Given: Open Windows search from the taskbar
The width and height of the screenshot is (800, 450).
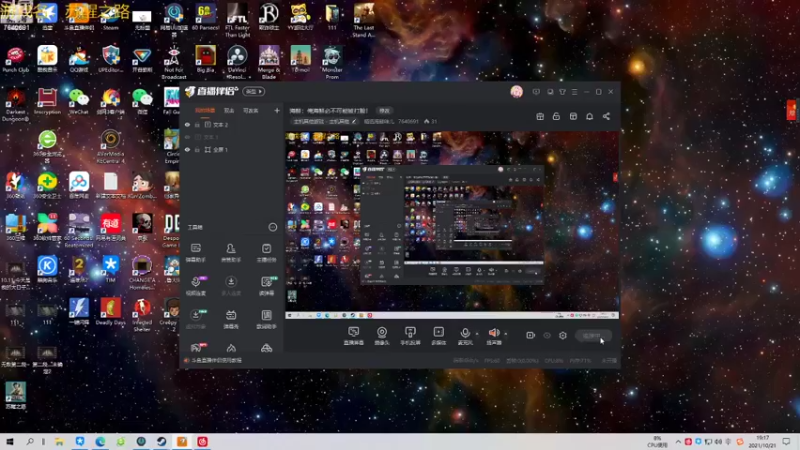Looking at the screenshot, I should [x=30, y=442].
